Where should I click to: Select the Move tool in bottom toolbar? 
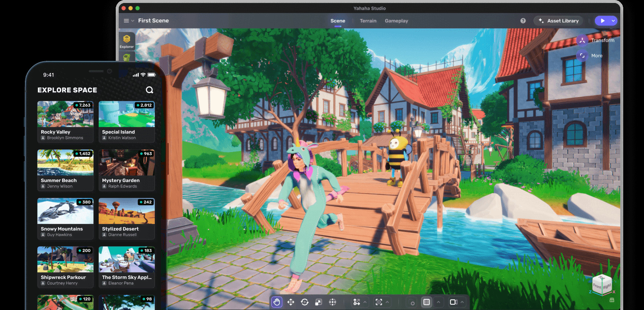(291, 302)
